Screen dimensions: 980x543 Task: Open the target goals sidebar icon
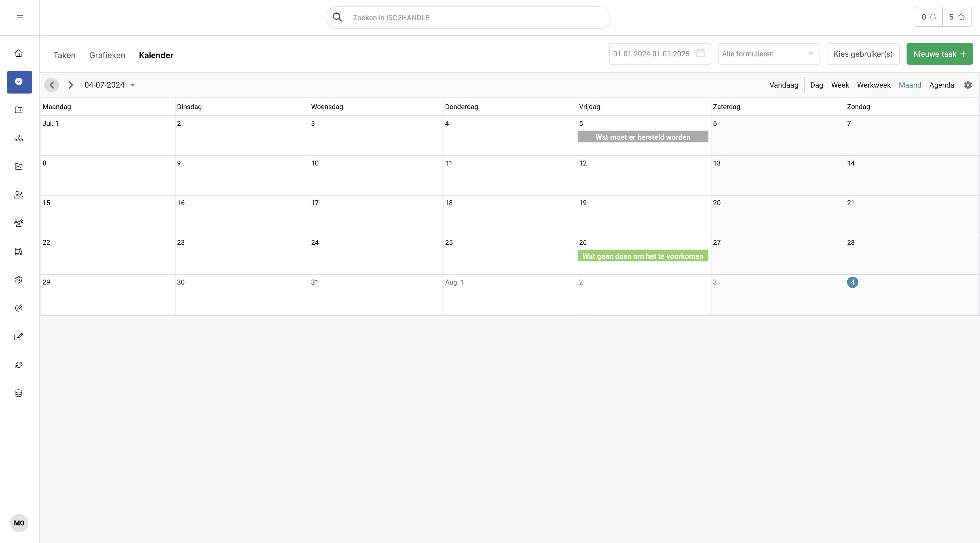coord(19,308)
